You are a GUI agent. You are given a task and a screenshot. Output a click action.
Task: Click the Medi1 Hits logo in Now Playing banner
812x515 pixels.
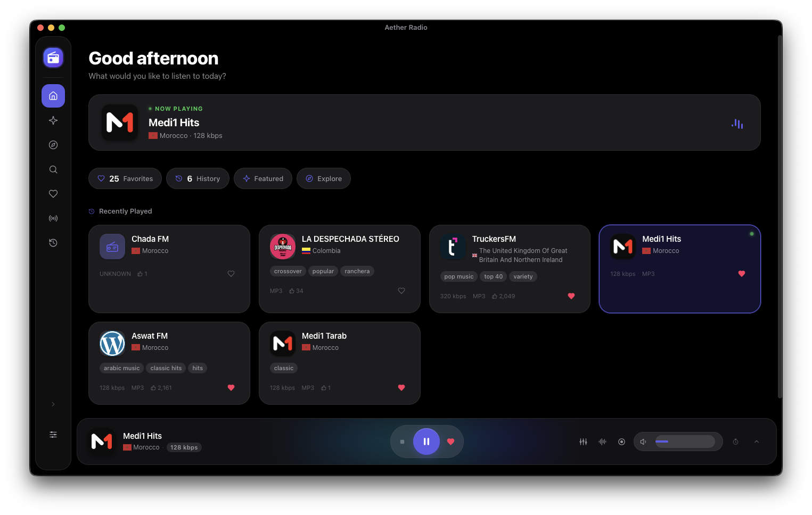tap(120, 122)
